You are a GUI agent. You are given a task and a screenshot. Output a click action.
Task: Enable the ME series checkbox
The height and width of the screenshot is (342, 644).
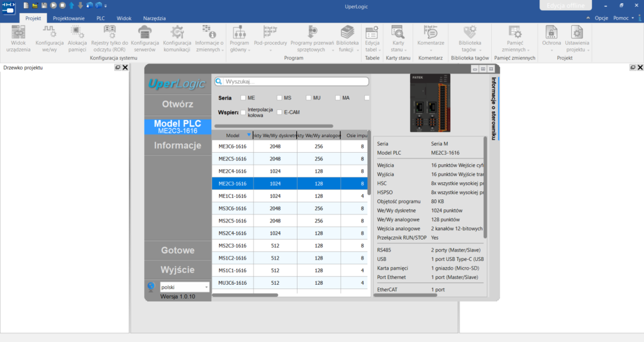(243, 97)
